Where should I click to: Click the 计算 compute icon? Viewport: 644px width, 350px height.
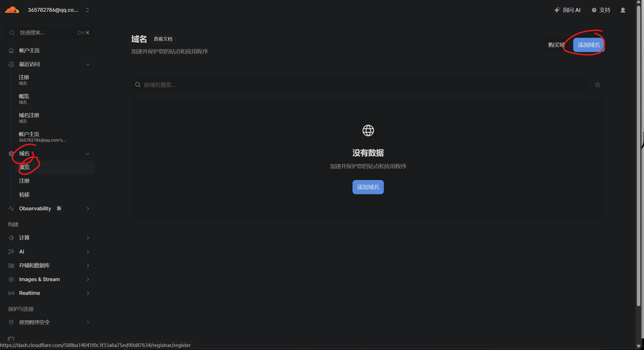tap(11, 238)
